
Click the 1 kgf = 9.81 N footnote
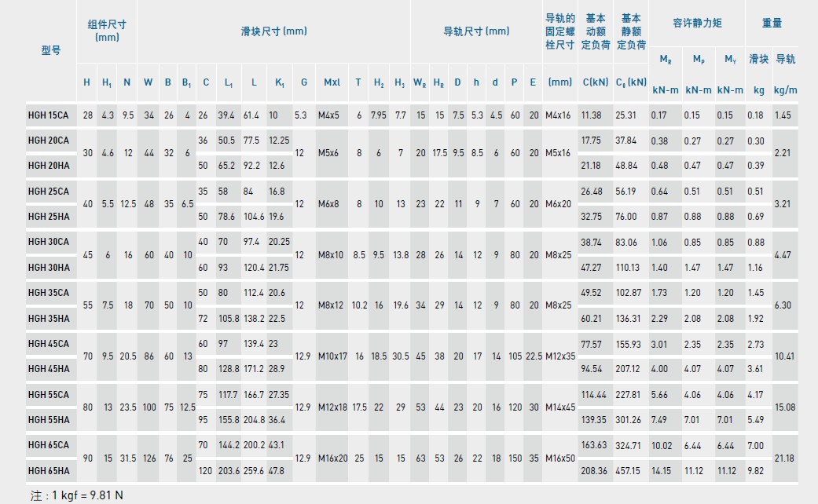coord(75,496)
